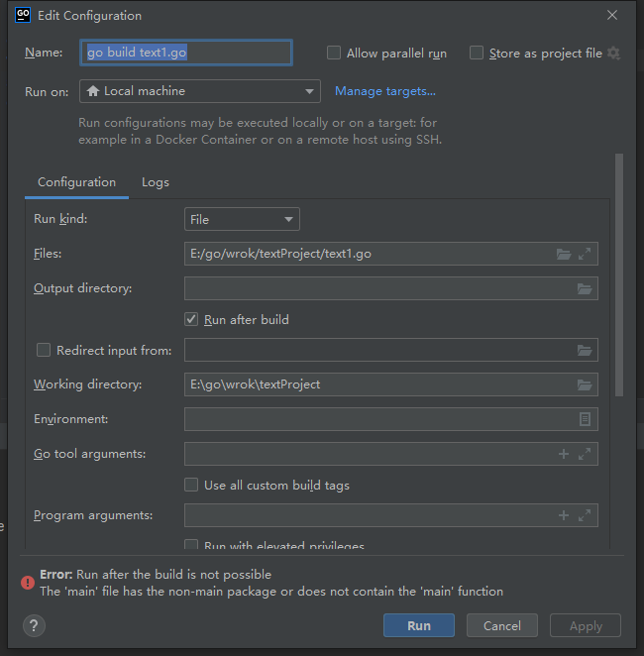Open the Environment variables editor icon
Screen dimensions: 644x656
click(585, 419)
